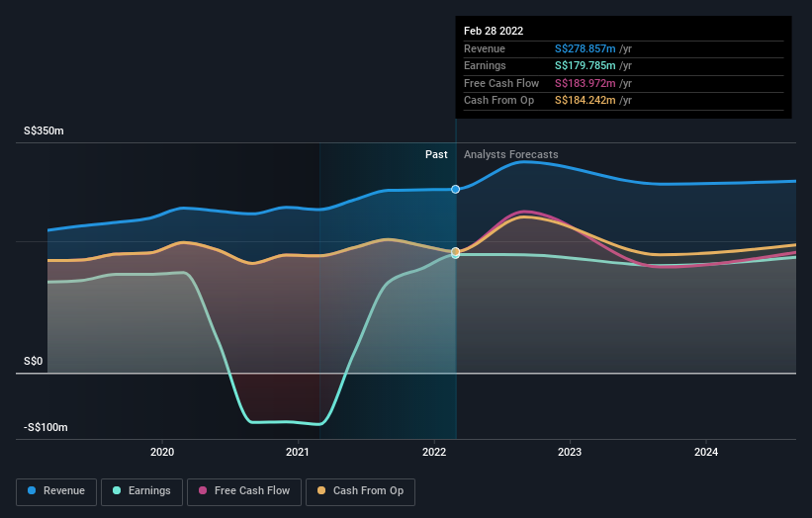Toggle the Cash From Op legend series
The width and height of the screenshot is (812, 518).
360,491
